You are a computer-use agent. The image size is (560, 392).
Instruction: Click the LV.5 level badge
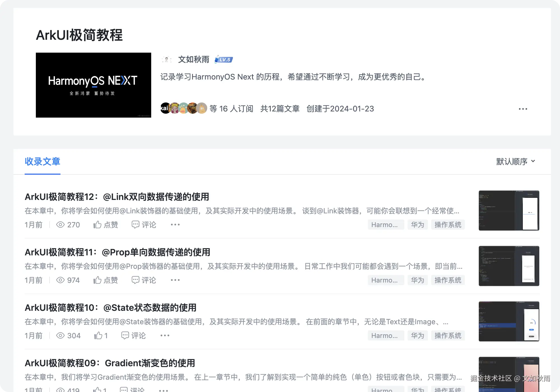click(x=224, y=60)
